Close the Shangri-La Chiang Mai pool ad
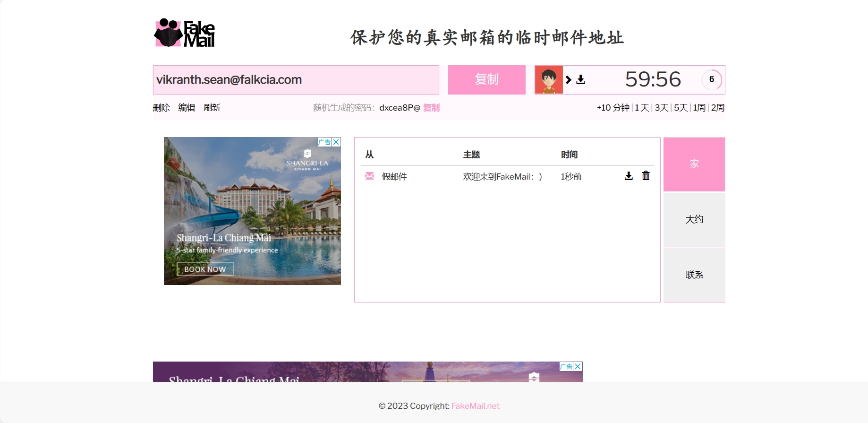Image resolution: width=868 pixels, height=423 pixels. tap(336, 142)
